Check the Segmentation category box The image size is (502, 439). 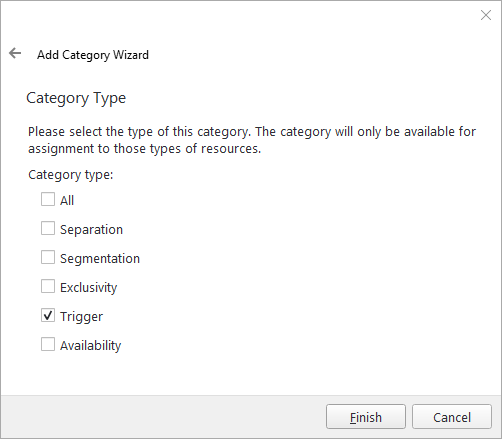[x=48, y=257]
